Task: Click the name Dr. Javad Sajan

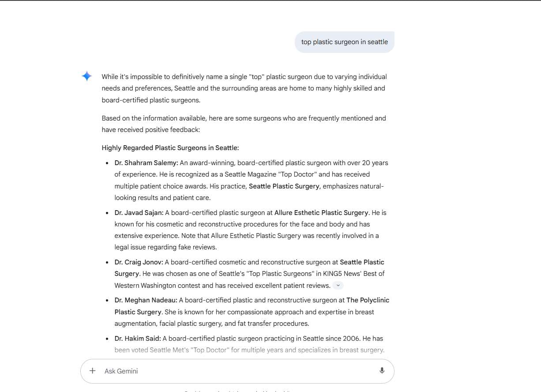Action: 139,213
